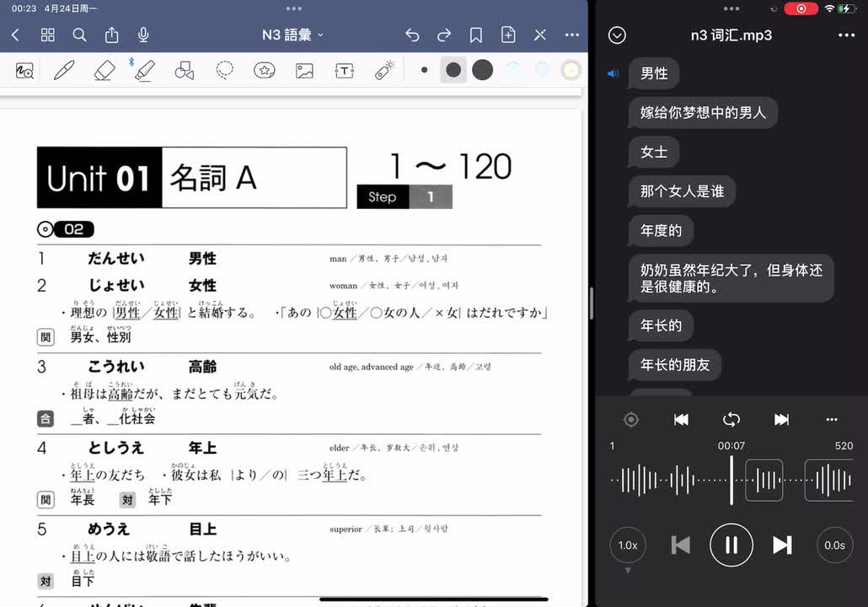Select the 嫁给你梦想中的男人 transcript line
This screenshot has height=607, width=868.
click(703, 112)
